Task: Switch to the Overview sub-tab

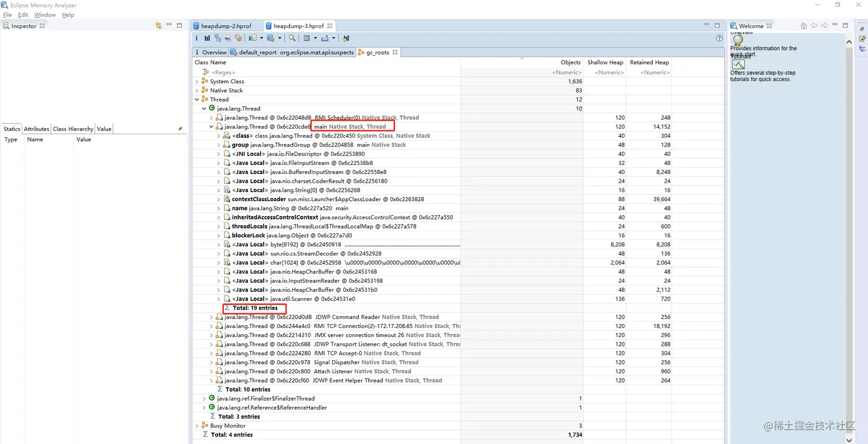Action: (x=210, y=52)
